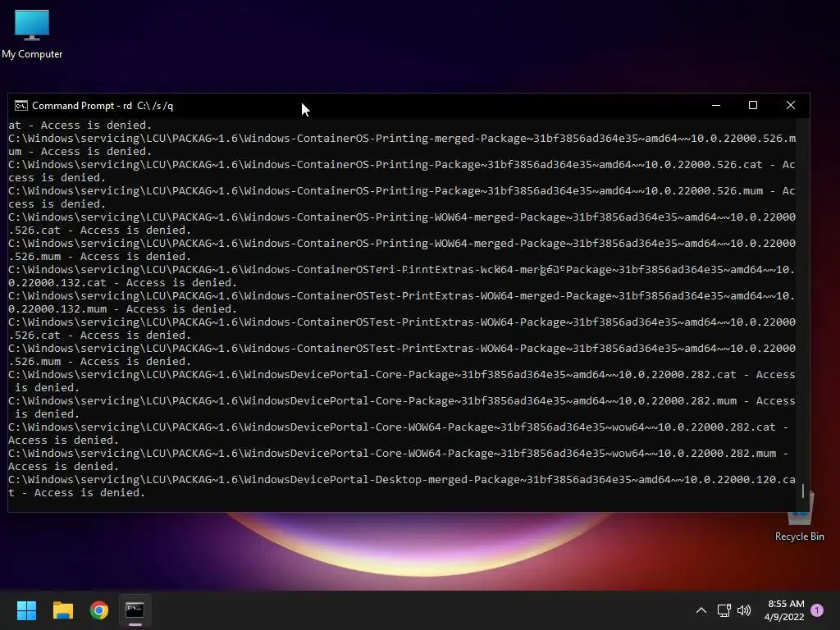
Task: Click the Command Prompt taskbar icon
Action: coord(135,610)
